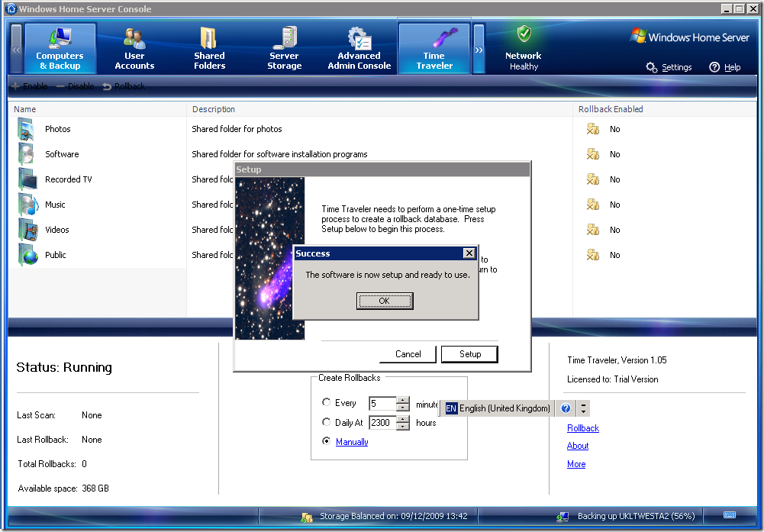Open the language bar options dropdown arrow
Image resolution: width=764 pixels, height=532 pixels.
pos(583,408)
